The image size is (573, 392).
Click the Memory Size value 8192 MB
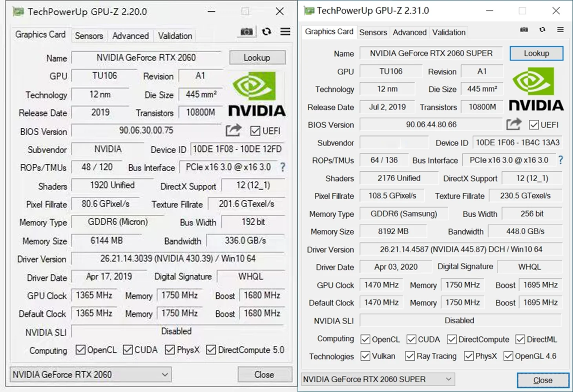[x=393, y=231]
